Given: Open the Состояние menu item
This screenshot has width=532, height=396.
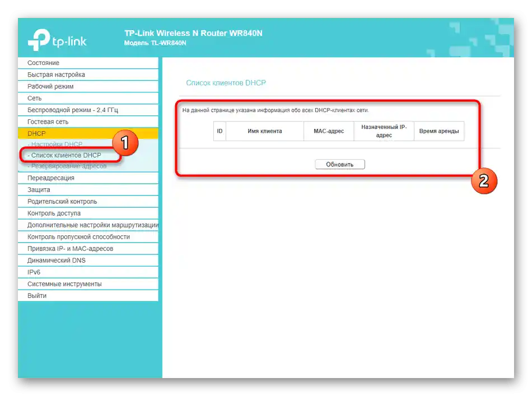Looking at the screenshot, I should point(88,63).
